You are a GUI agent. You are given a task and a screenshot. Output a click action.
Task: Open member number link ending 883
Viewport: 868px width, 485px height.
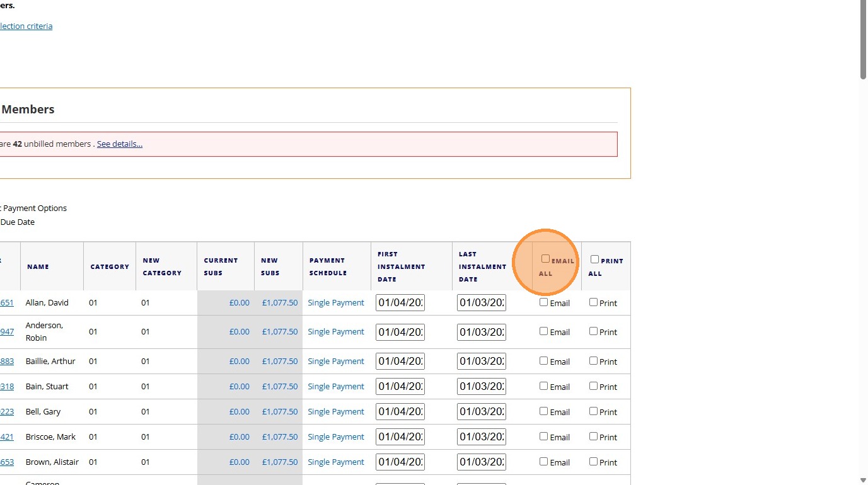6,361
